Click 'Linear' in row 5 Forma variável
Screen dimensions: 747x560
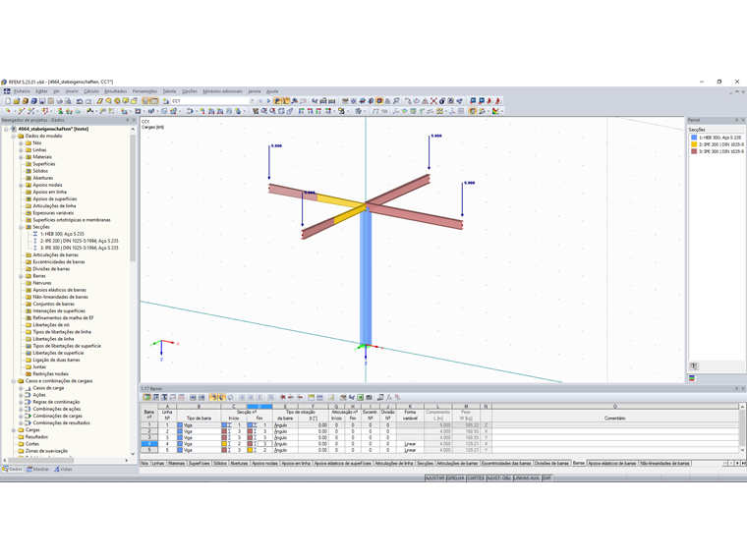[x=410, y=450]
